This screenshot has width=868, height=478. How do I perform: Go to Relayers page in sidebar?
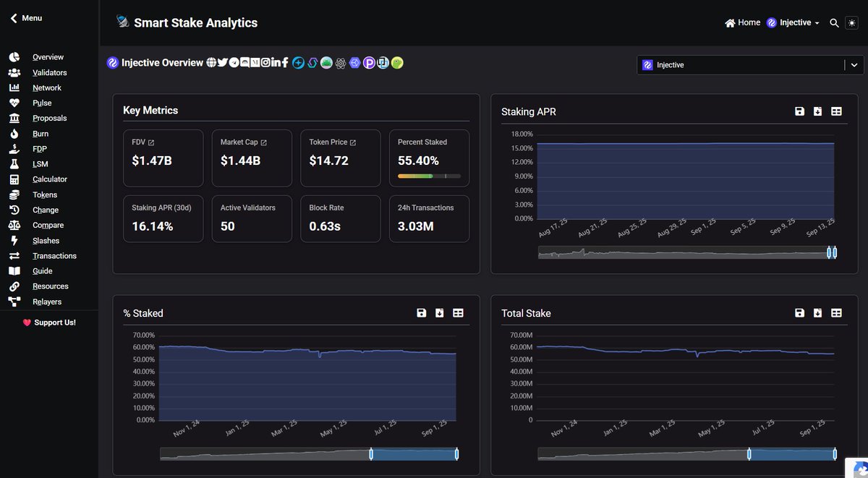point(47,302)
